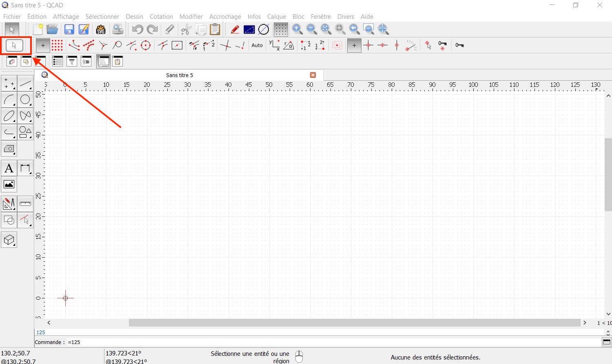Image resolution: width=612 pixels, height=364 pixels.
Task: Click the SVG export icon
Action: point(101,29)
